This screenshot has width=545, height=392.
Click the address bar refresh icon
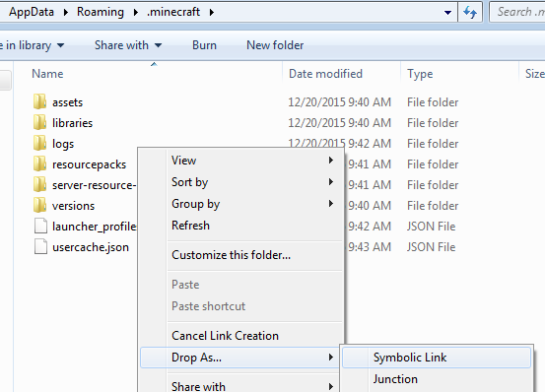[470, 13]
